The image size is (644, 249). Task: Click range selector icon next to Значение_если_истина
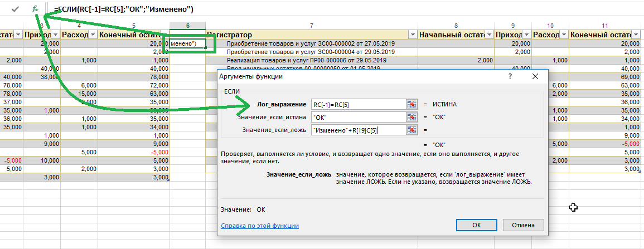point(411,117)
